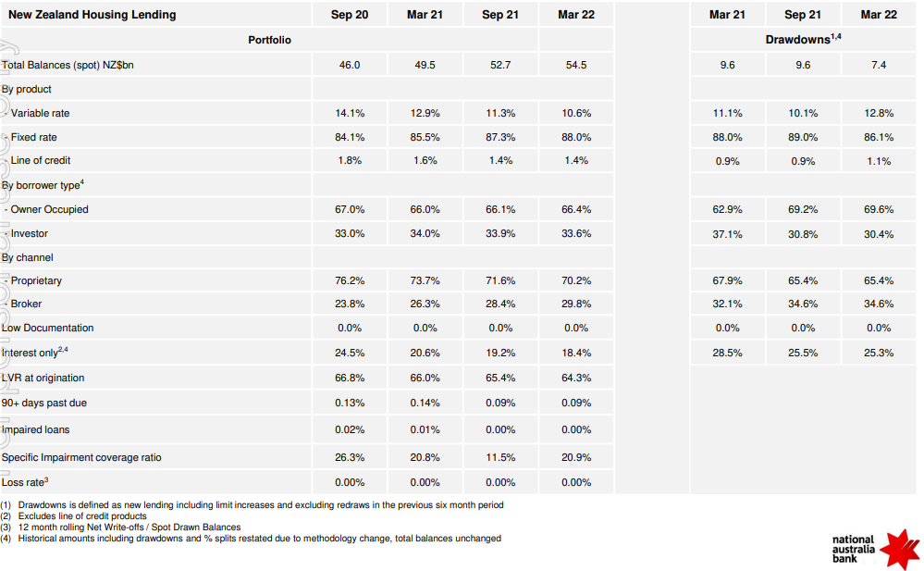Select the Low Documentation row label
Viewport: 924px width, 571px height.
(x=48, y=328)
